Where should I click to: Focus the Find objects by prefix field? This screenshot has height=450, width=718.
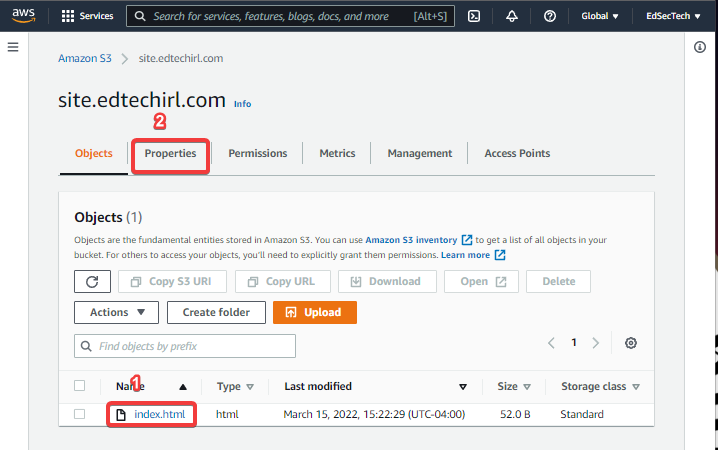[185, 346]
